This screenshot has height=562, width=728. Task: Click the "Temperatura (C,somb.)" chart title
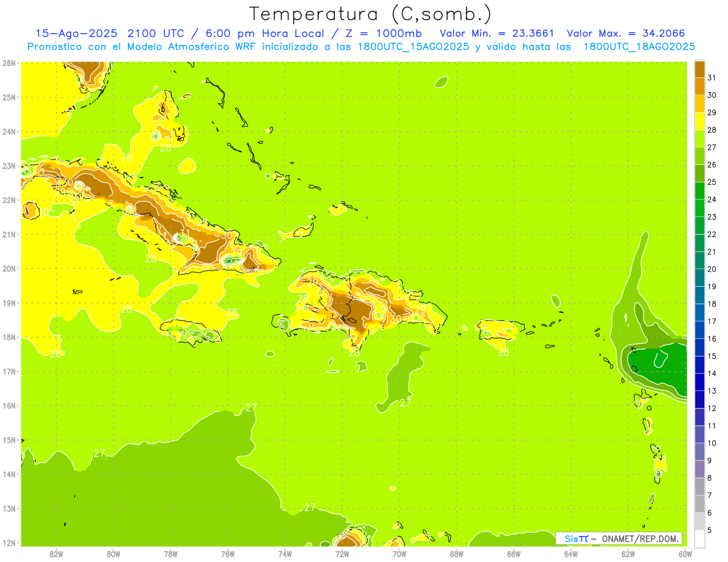point(370,14)
